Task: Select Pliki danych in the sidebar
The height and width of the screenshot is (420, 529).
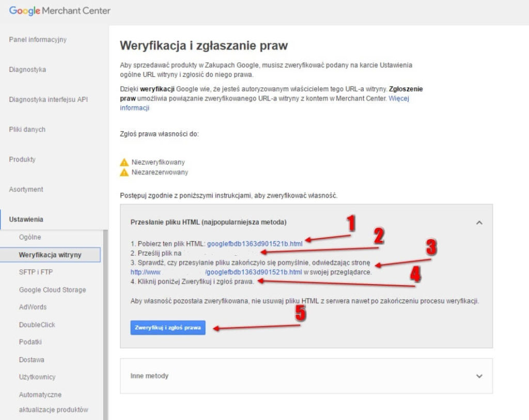Action: (x=27, y=130)
